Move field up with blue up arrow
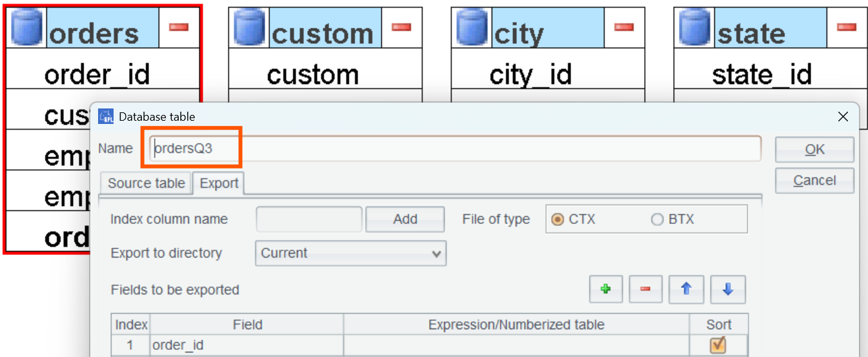Screen dimensions: 868x357 (687, 290)
